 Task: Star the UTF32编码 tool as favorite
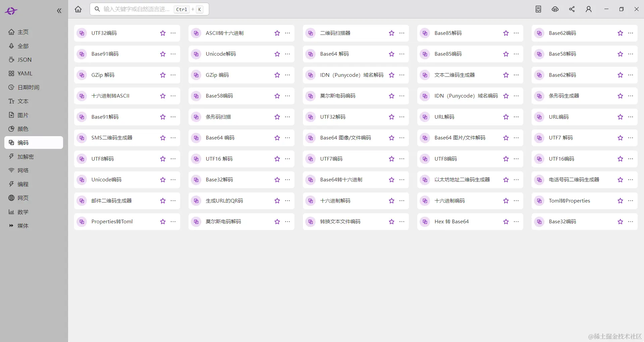162,33
